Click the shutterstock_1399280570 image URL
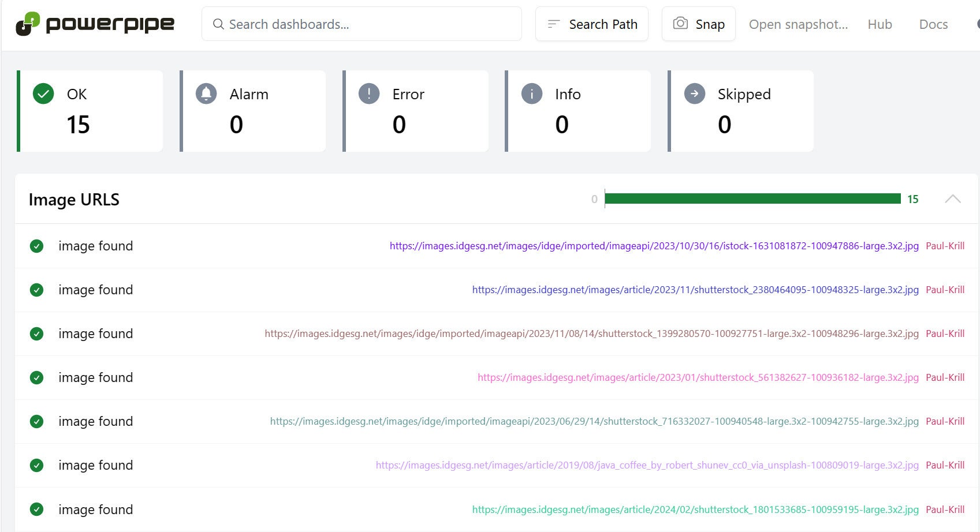 pyautogui.click(x=591, y=334)
